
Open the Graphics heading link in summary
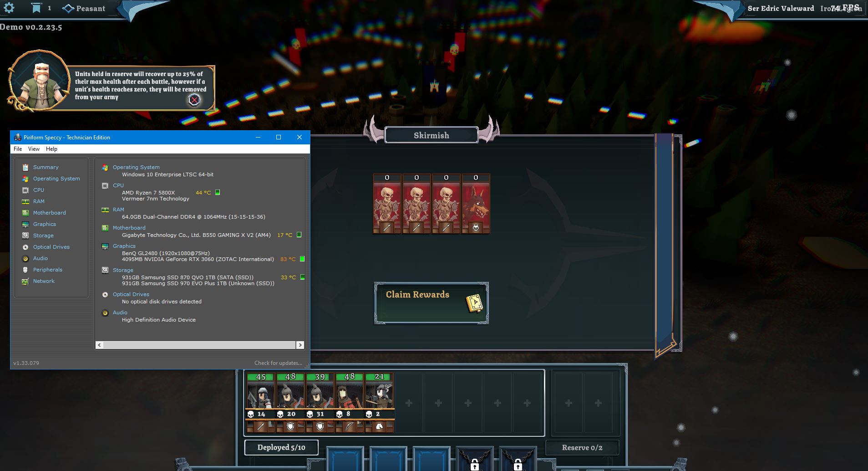(x=124, y=246)
